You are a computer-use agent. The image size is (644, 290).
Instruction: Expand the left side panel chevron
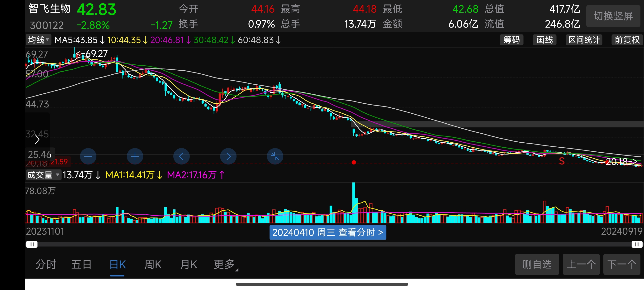[x=37, y=139]
